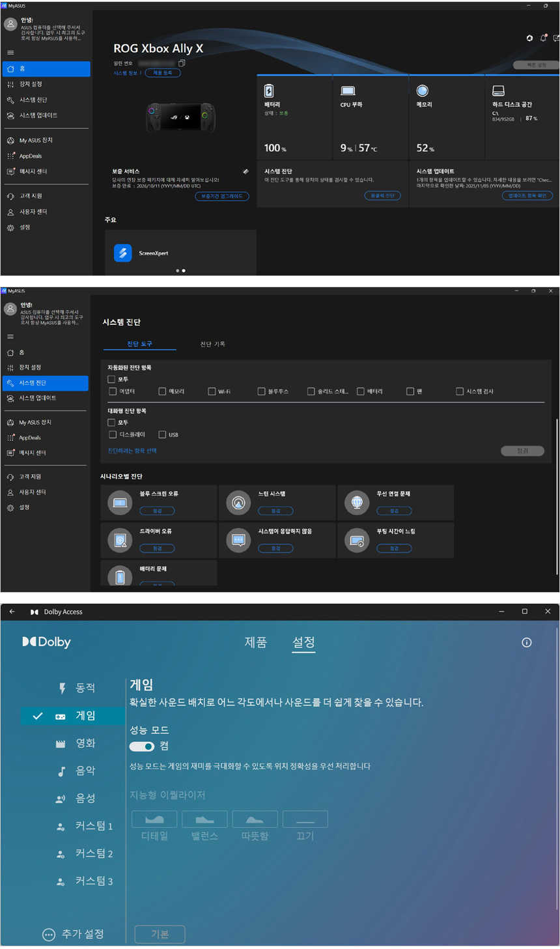Enable the USB interactive diagnostic checkbox
The width and height of the screenshot is (560, 949).
tap(162, 434)
